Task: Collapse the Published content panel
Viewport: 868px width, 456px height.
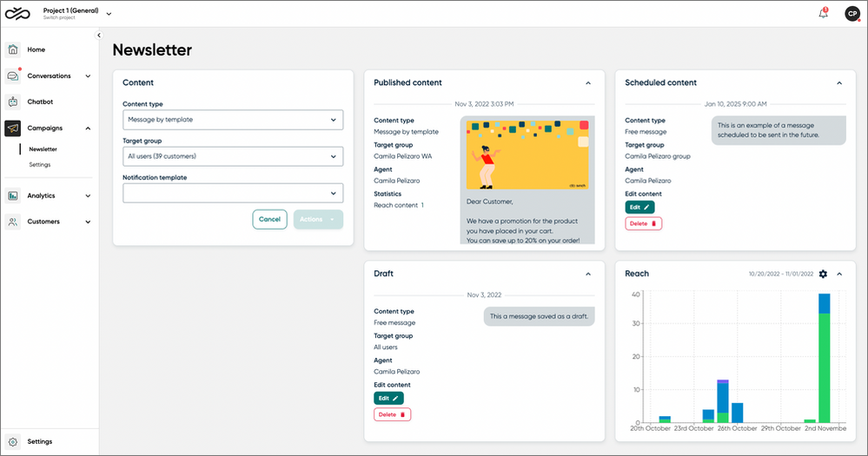Action: 588,83
